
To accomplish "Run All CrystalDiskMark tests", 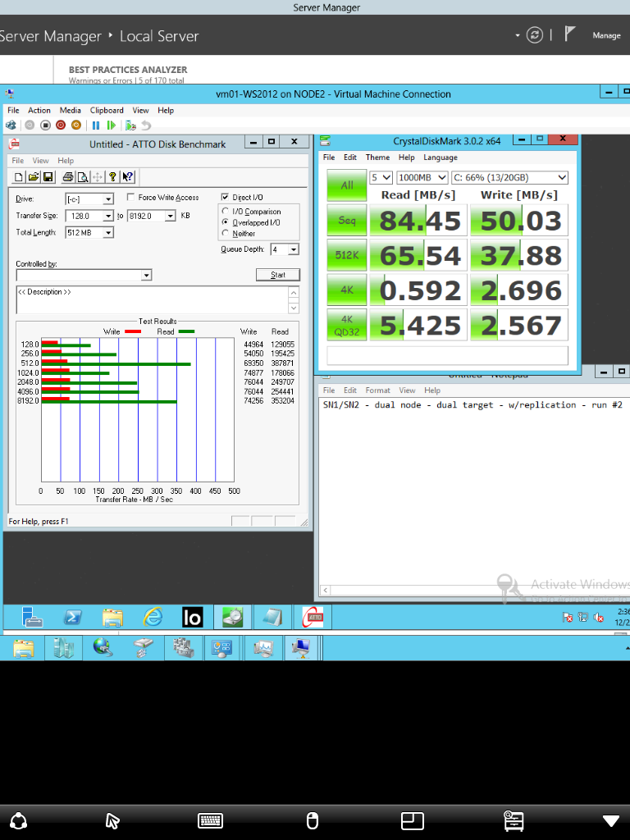I will tap(347, 185).
